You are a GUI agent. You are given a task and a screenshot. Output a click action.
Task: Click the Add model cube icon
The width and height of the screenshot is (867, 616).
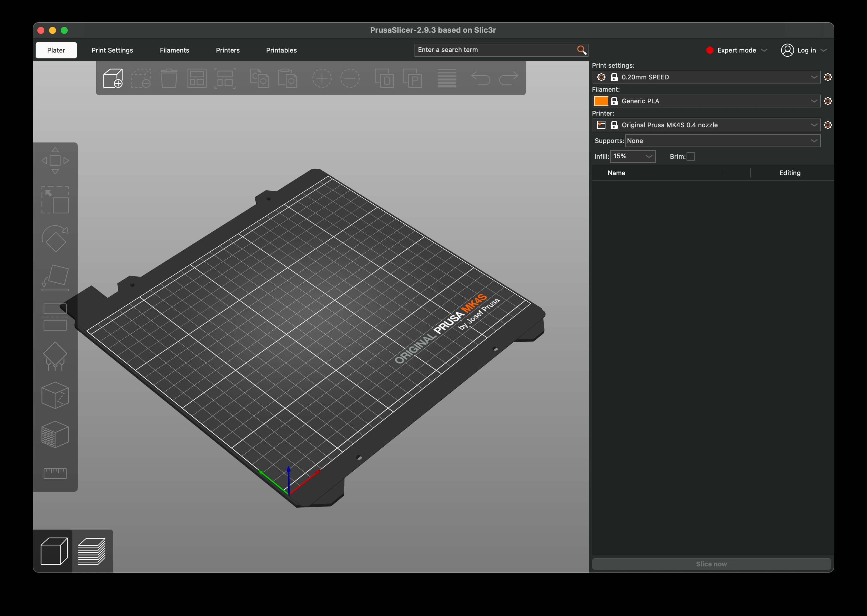113,78
